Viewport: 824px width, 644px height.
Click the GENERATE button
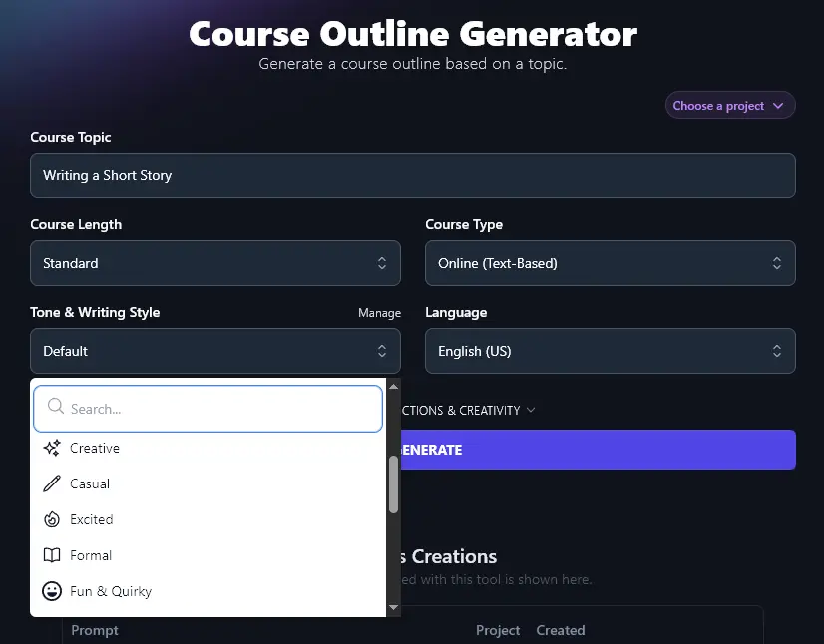click(599, 450)
